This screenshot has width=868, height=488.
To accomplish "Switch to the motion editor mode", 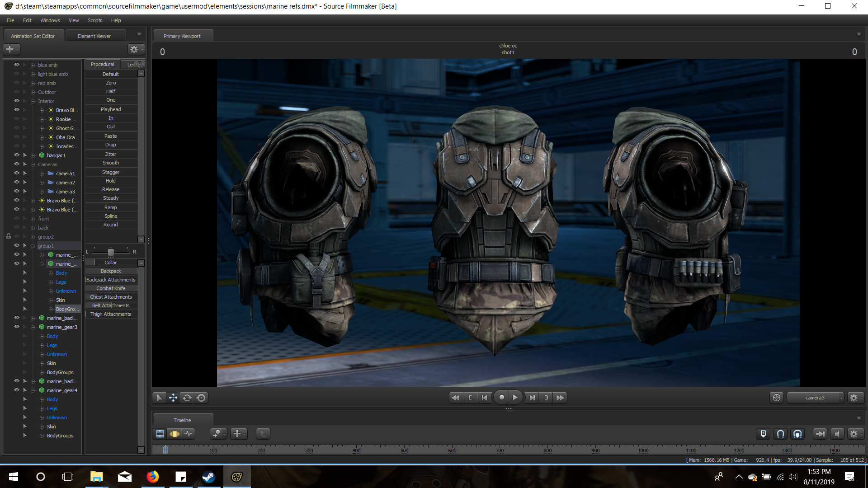I will click(174, 434).
